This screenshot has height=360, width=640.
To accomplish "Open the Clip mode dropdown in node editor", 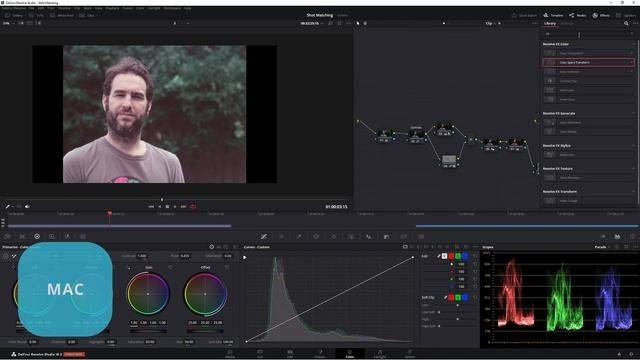I will (x=491, y=23).
